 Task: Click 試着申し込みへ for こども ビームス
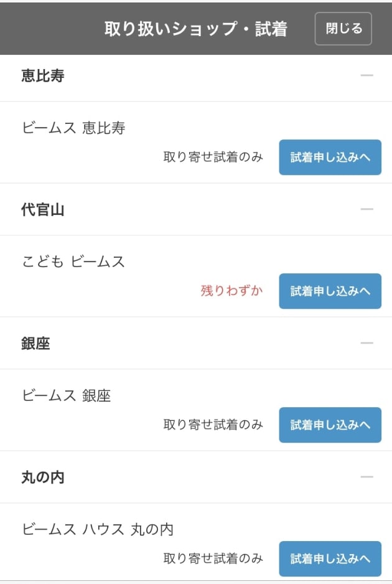click(x=330, y=291)
